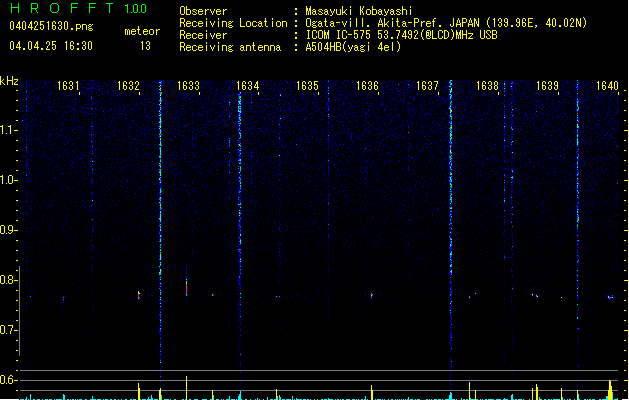Click the 1.1 kHz axis label
This screenshot has height=400, width=629.
(8, 130)
